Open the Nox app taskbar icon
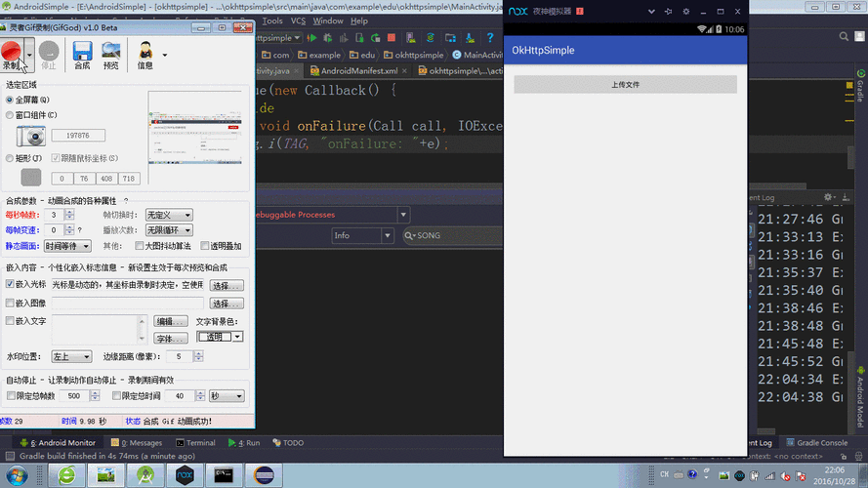Viewport: 868px width, 488px height. click(185, 475)
